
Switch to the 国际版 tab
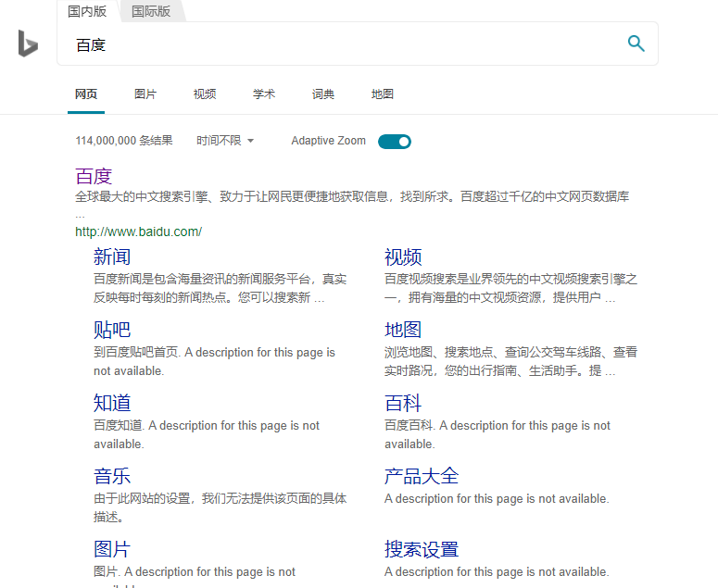pyautogui.click(x=151, y=11)
